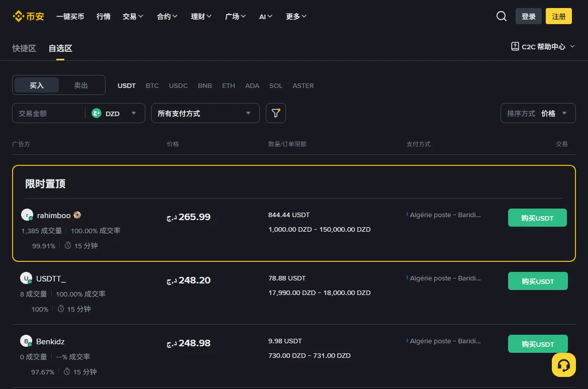Focus the 交易金额 amount input field
Screen dimensions: 588x389
(x=49, y=113)
